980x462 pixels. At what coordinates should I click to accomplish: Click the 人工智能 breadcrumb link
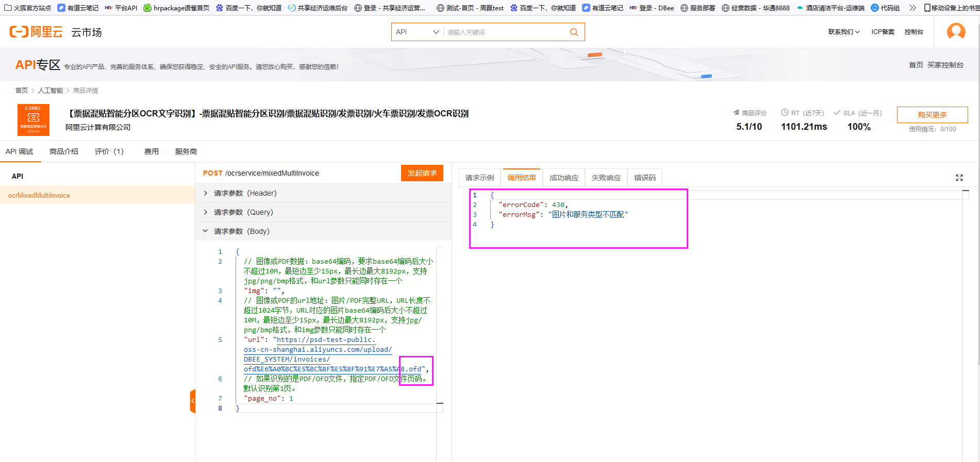click(51, 91)
